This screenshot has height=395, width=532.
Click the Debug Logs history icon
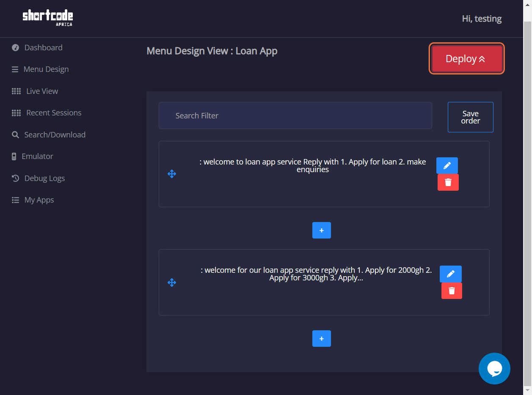pyautogui.click(x=15, y=178)
